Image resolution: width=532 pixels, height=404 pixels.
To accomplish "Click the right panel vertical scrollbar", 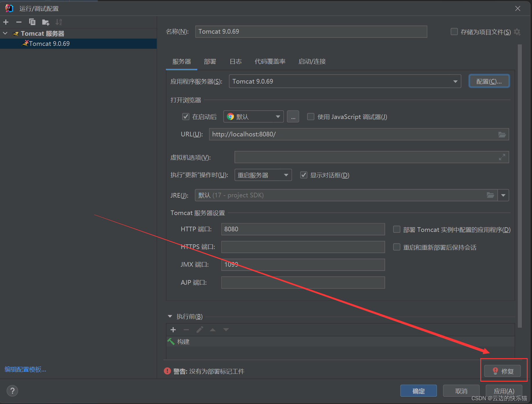I will (520, 186).
